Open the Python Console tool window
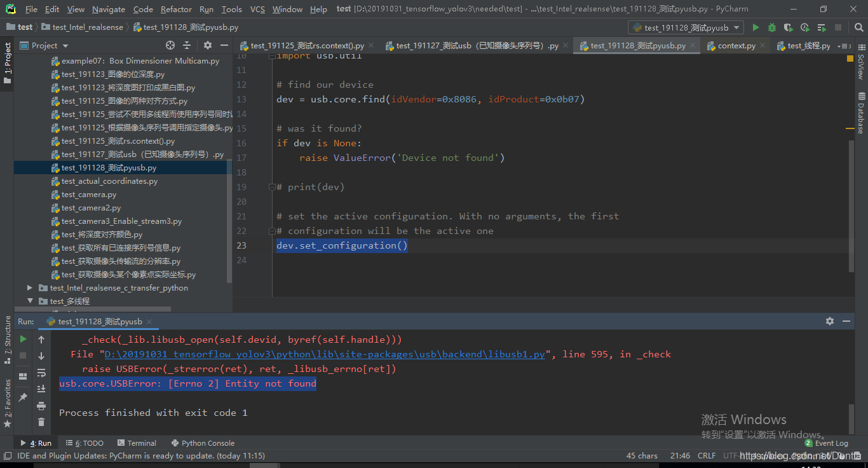This screenshot has height=468, width=868. tap(203, 443)
